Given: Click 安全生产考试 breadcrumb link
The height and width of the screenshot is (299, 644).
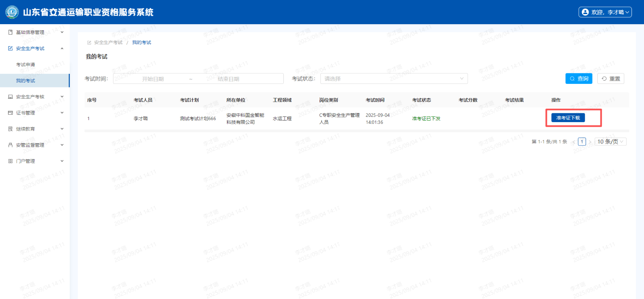Looking at the screenshot, I should [x=108, y=43].
